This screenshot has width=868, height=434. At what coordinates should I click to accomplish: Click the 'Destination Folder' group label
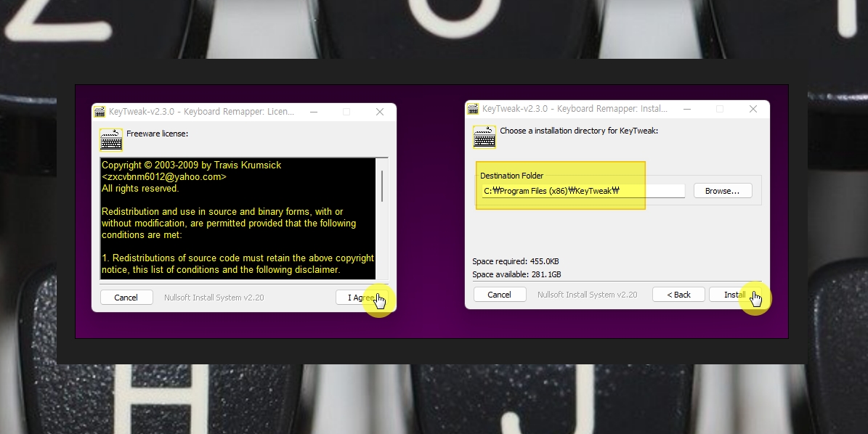tap(511, 176)
